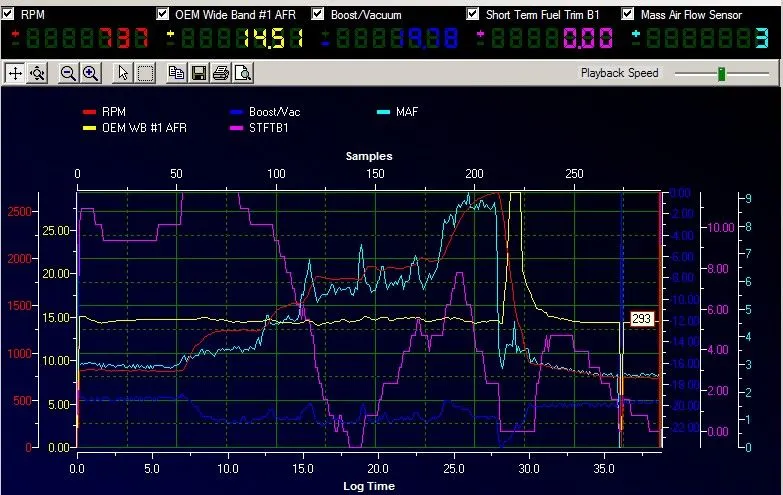The width and height of the screenshot is (783, 495).
Task: Click the zoom in magnifier
Action: 90,73
